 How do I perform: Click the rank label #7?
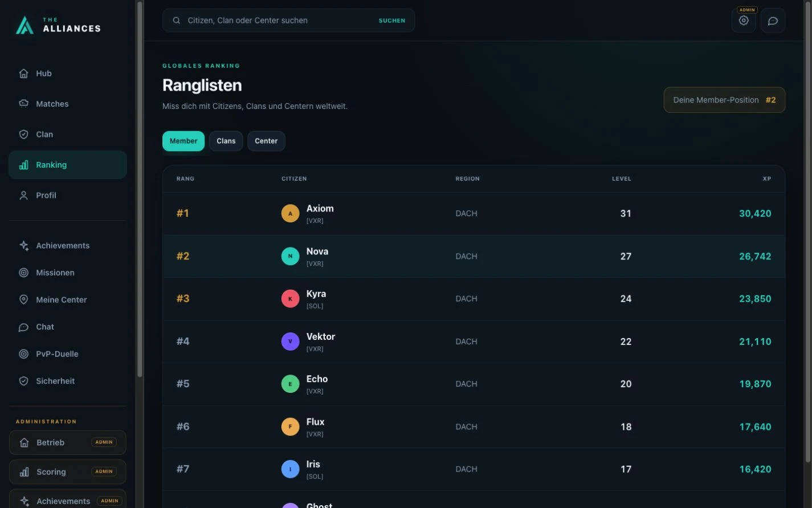coord(183,469)
